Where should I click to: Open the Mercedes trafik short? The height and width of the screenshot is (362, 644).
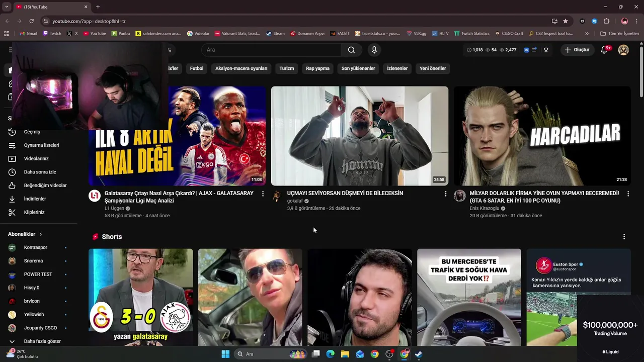pyautogui.click(x=469, y=297)
